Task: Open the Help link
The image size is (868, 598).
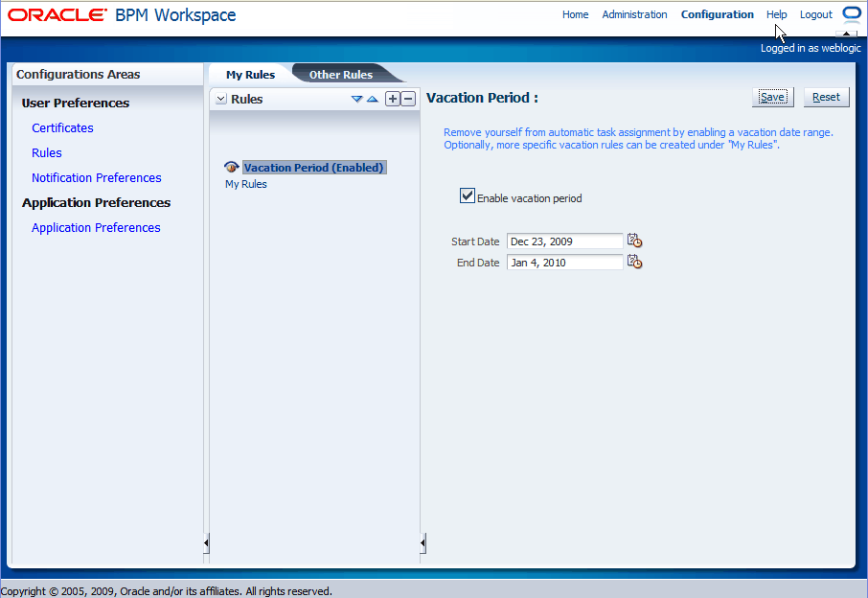Action: point(777,15)
